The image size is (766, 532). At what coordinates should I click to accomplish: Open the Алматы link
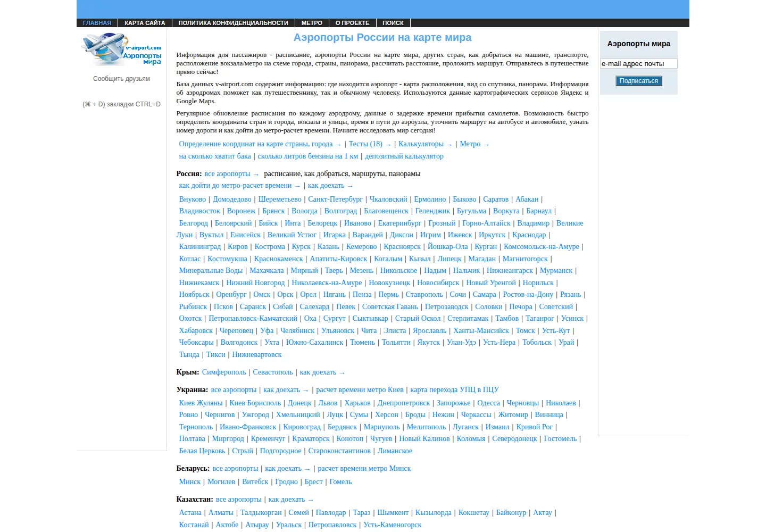(221, 513)
